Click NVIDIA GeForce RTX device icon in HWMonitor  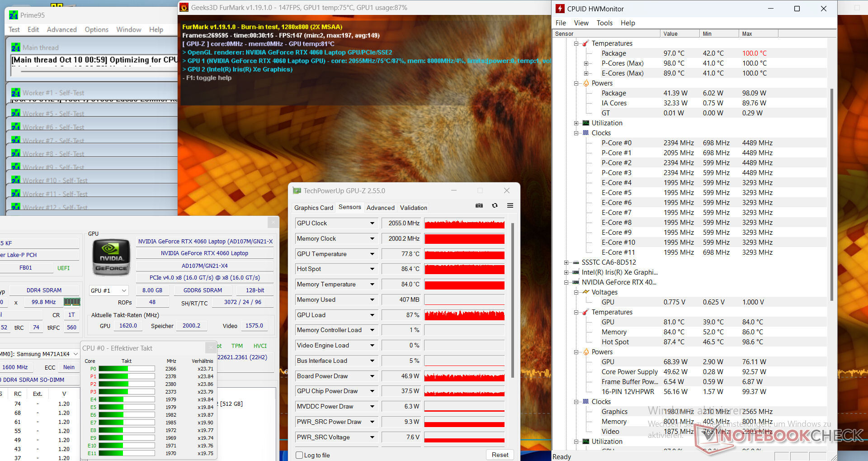click(576, 282)
